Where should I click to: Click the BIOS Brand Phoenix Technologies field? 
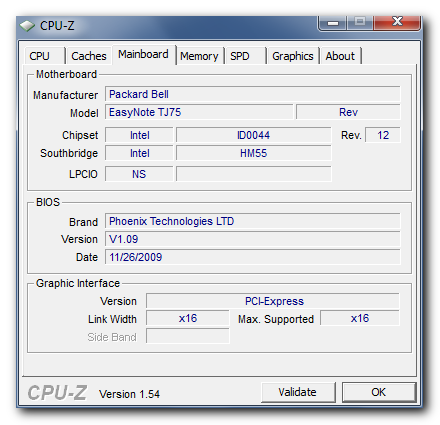(253, 221)
